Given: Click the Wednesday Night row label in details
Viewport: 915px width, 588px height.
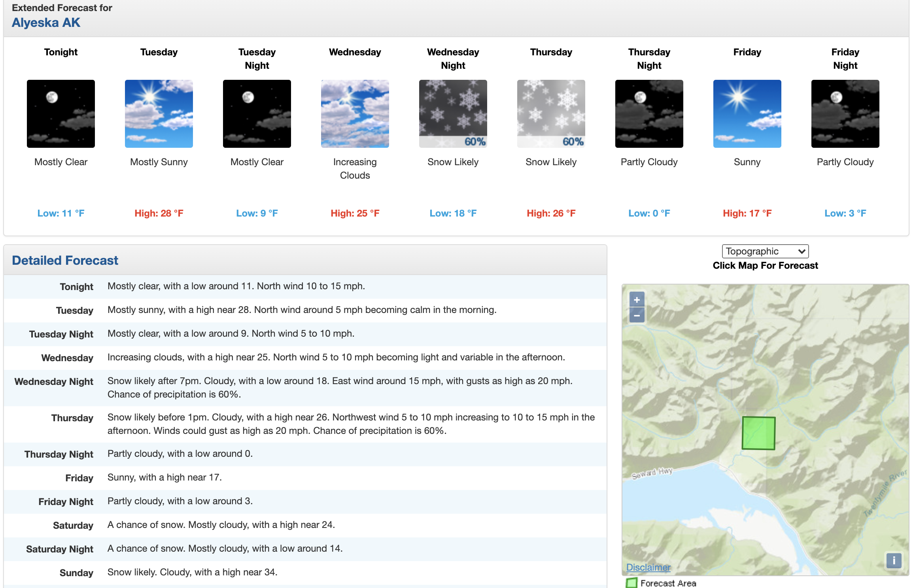Looking at the screenshot, I should [54, 382].
